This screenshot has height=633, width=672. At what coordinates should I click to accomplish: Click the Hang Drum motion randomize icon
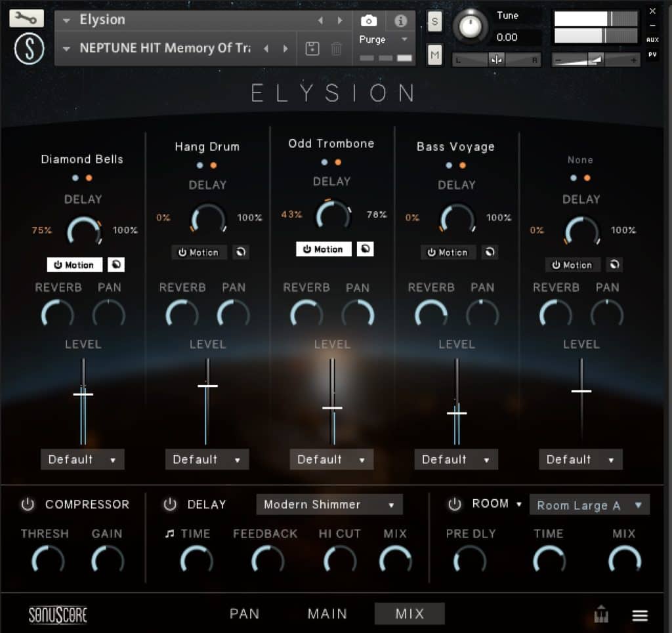pyautogui.click(x=241, y=252)
